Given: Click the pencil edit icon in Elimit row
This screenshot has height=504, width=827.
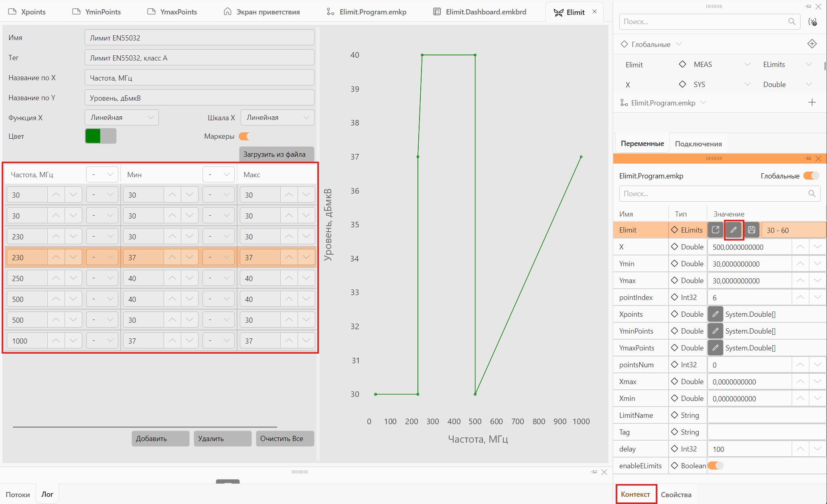Looking at the screenshot, I should pyautogui.click(x=734, y=230).
